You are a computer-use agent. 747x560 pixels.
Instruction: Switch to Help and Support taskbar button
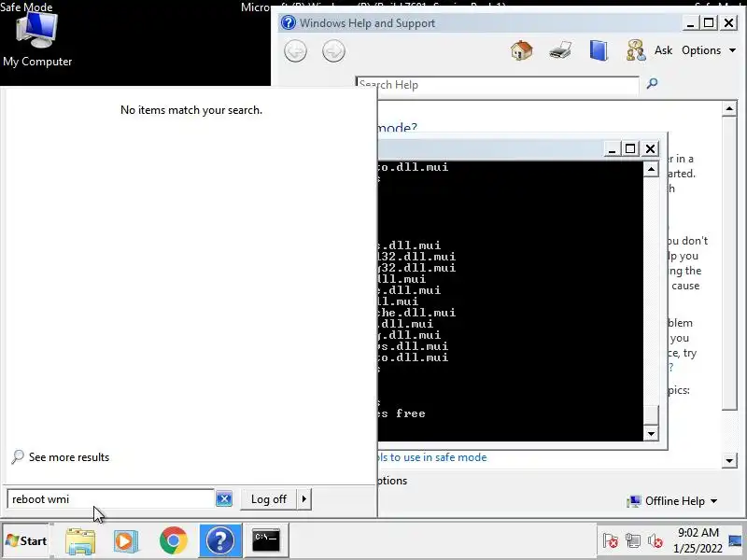click(220, 540)
